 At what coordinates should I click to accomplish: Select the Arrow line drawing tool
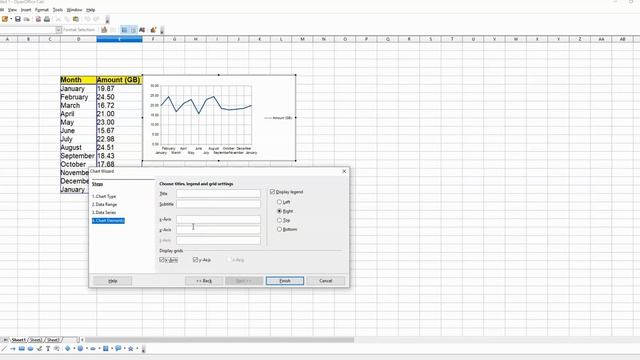click(13, 349)
